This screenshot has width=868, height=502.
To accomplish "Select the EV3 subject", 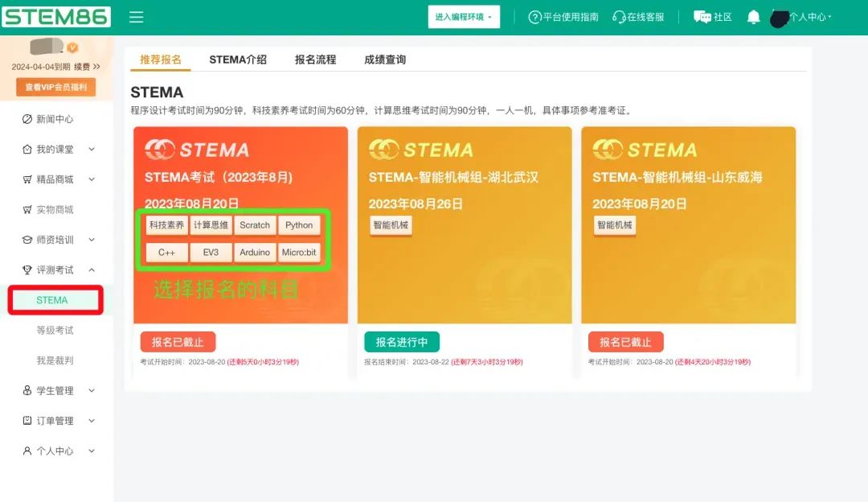I will pos(211,252).
